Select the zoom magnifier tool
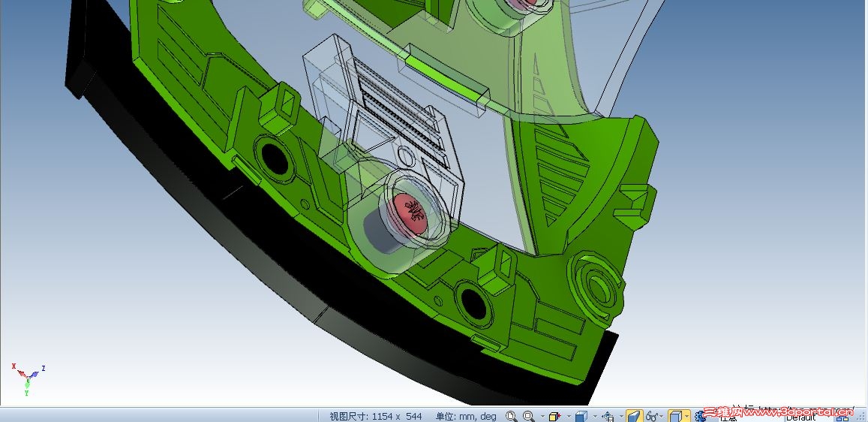The height and width of the screenshot is (422, 868). point(529,416)
